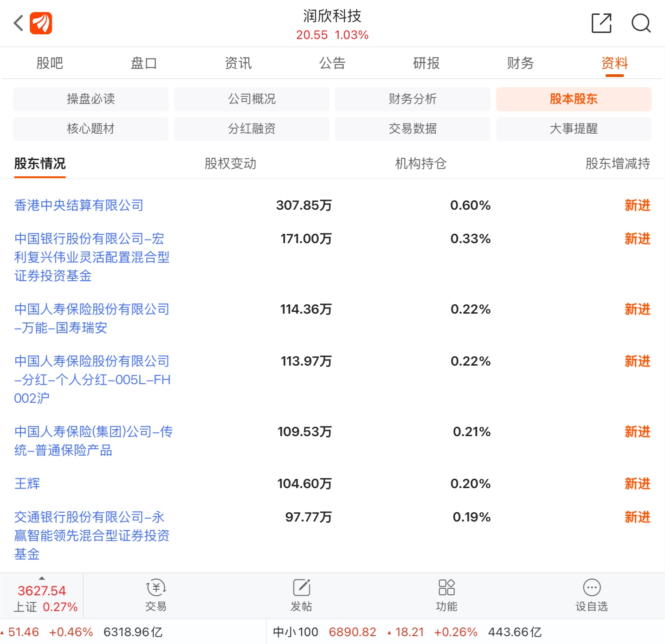This screenshot has height=644, width=665.
Task: Tap the 设自选 ellipsis icon
Action: 592,588
